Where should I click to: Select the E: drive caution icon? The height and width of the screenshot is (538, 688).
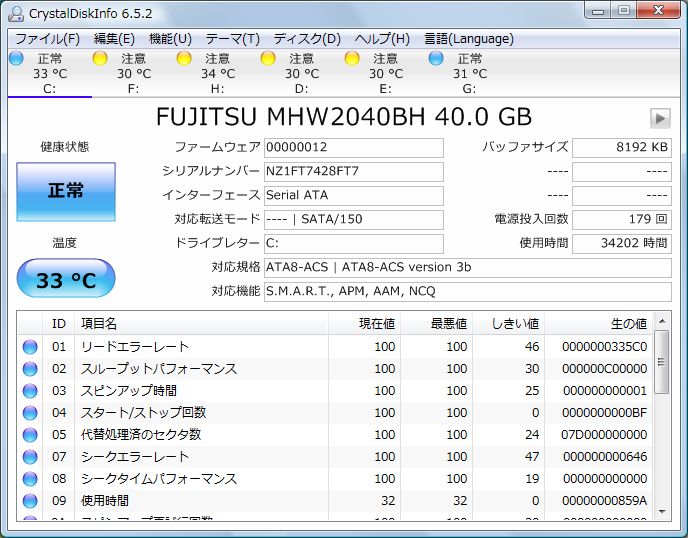click(352, 58)
